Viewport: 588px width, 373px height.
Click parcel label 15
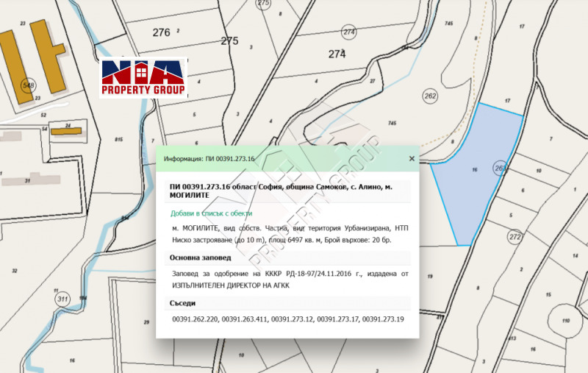pos(548,294)
